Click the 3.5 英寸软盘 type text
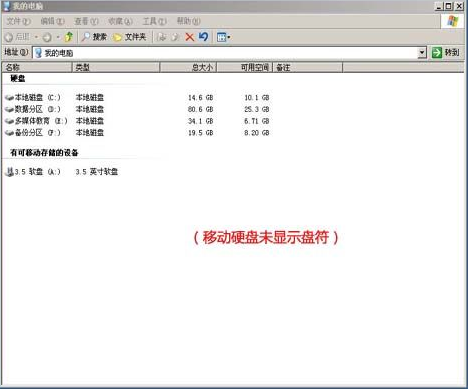Screen dimensions: 468x389 [97, 172]
